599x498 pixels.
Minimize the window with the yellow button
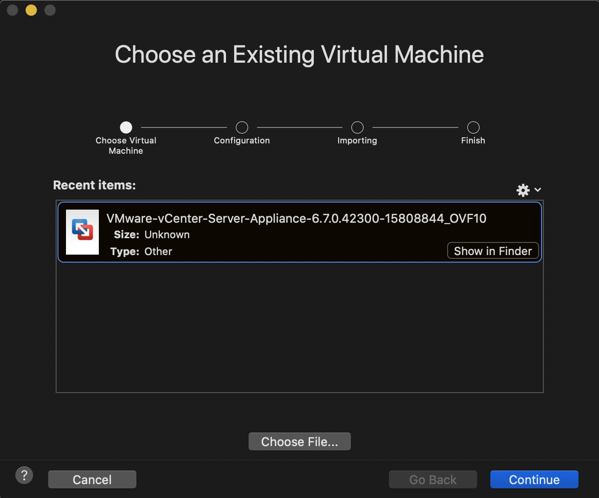point(31,10)
